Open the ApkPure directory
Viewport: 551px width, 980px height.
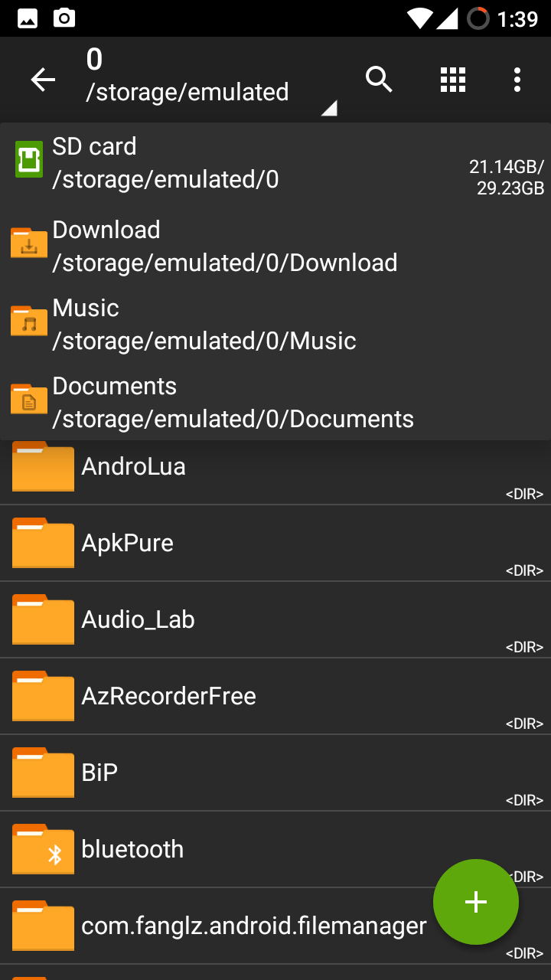128,543
